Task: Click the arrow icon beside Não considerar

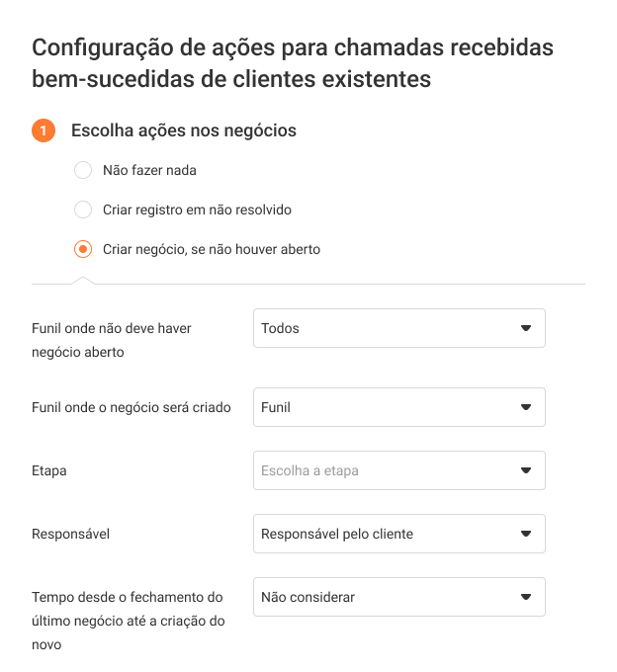Action: click(526, 597)
